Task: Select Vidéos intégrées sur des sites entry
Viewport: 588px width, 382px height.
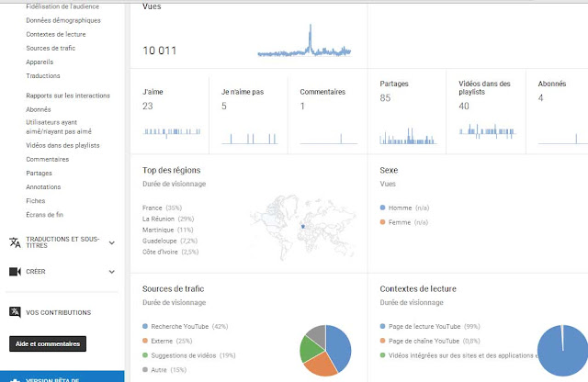Action: point(459,355)
